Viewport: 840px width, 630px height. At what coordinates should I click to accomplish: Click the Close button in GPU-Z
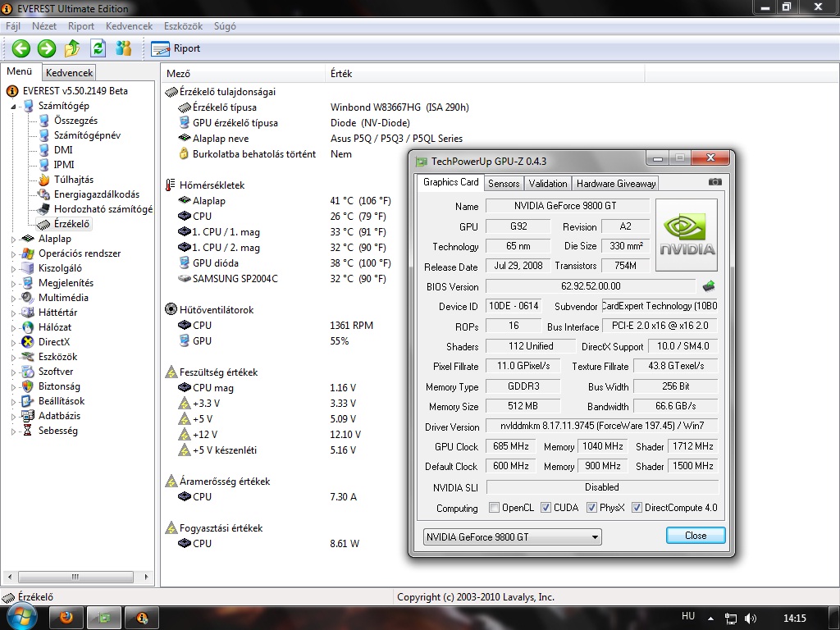coord(696,535)
